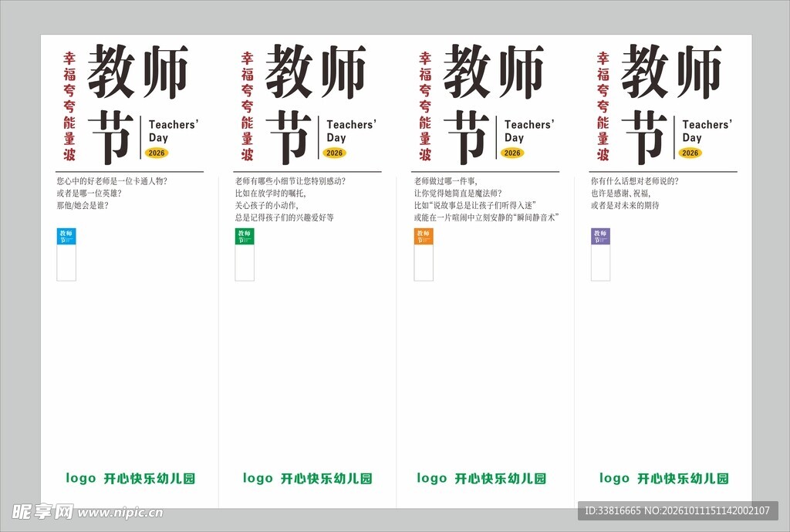
Task: Click the green 教师节 tag icon
Action: (245, 236)
